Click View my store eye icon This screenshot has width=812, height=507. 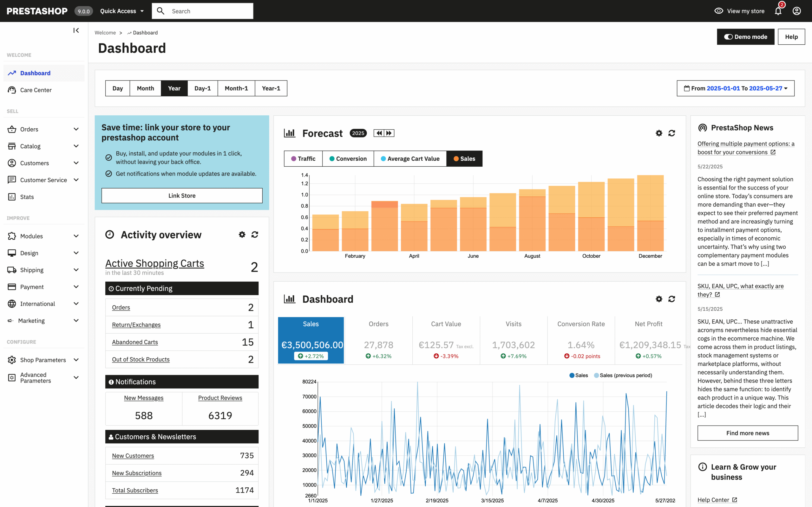[718, 11]
